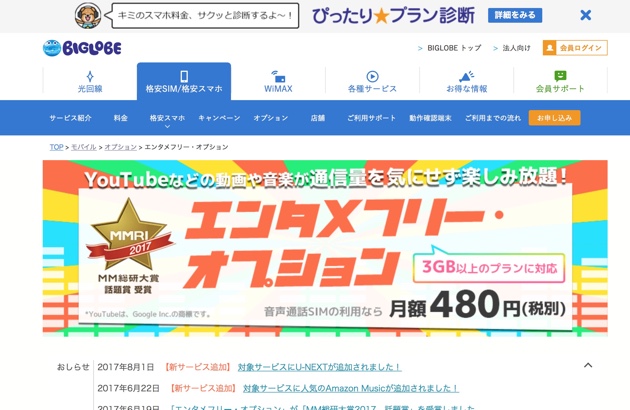Click the TOP breadcrumb link
630x410 pixels.
click(56, 147)
